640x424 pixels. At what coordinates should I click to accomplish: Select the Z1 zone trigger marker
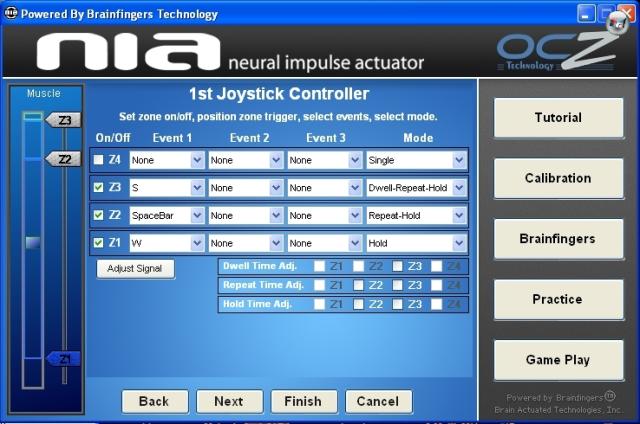tap(63, 359)
